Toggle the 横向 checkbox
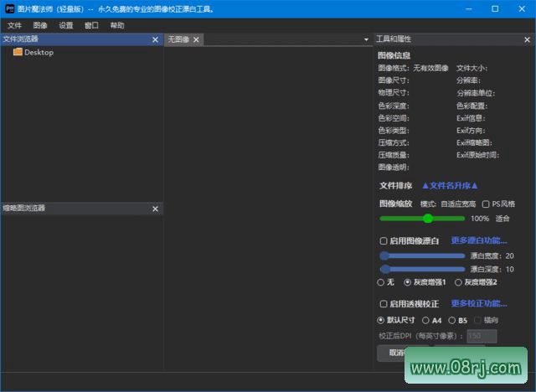 tap(477, 320)
